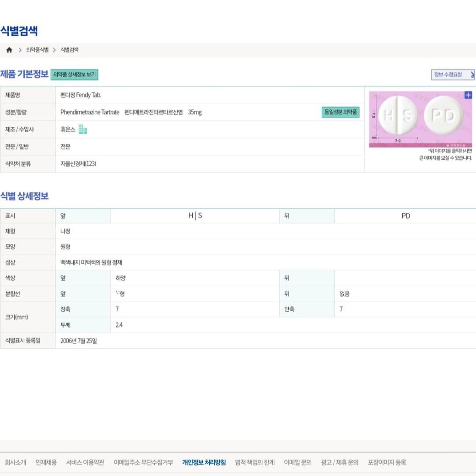Viewport: 476px width, 476px height.
Task: Open 서비스 이용약관 in the footer
Action: pos(85,462)
